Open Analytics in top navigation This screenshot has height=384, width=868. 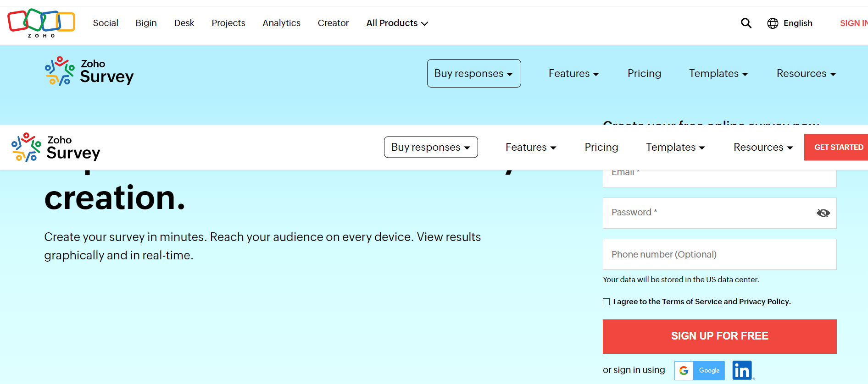pos(281,23)
